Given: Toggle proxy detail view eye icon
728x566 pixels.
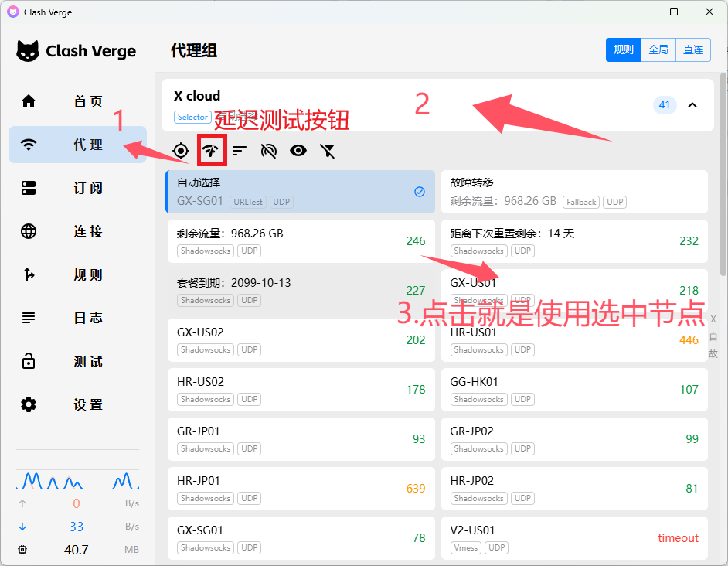Looking at the screenshot, I should coord(298,151).
